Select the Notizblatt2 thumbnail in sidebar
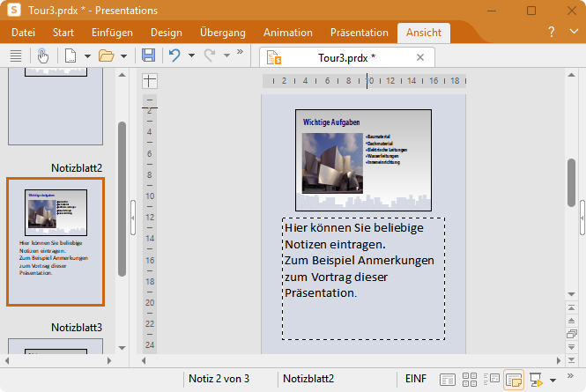Image resolution: width=586 pixels, height=392 pixels. pyautogui.click(x=56, y=241)
